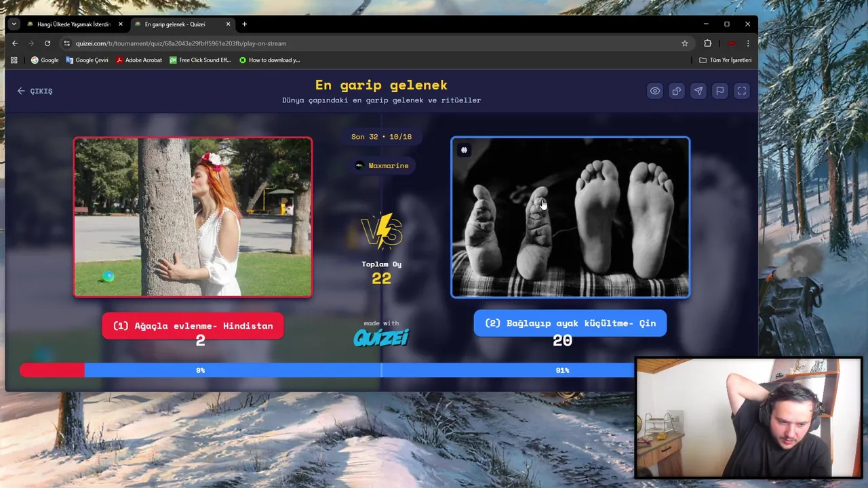Open the Google bookmark
This screenshot has width=868, height=488.
[45, 60]
